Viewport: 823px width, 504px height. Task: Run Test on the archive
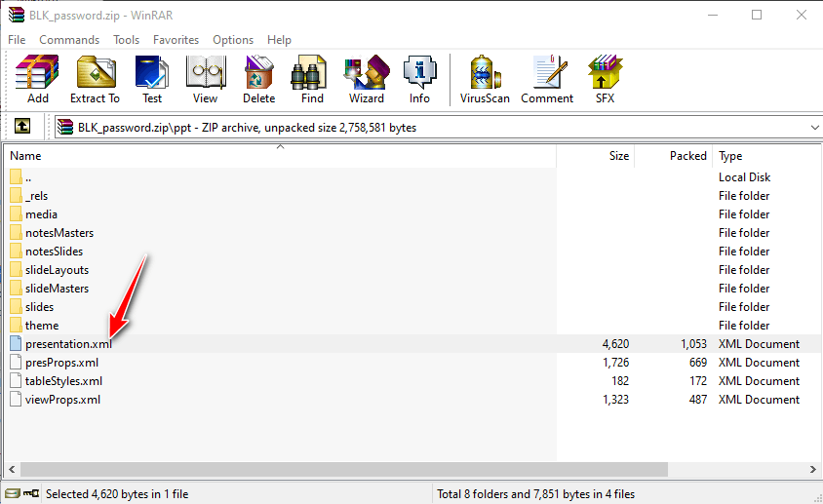pos(152,79)
